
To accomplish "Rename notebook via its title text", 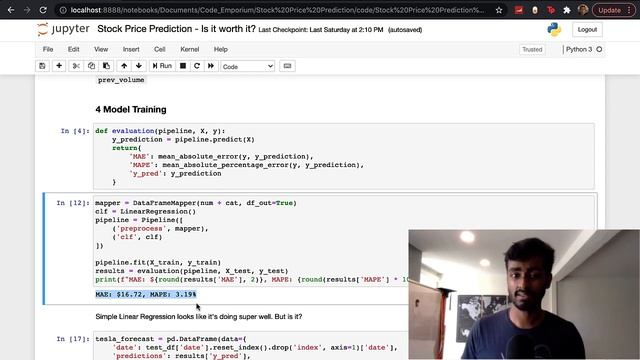I will click(x=176, y=29).
